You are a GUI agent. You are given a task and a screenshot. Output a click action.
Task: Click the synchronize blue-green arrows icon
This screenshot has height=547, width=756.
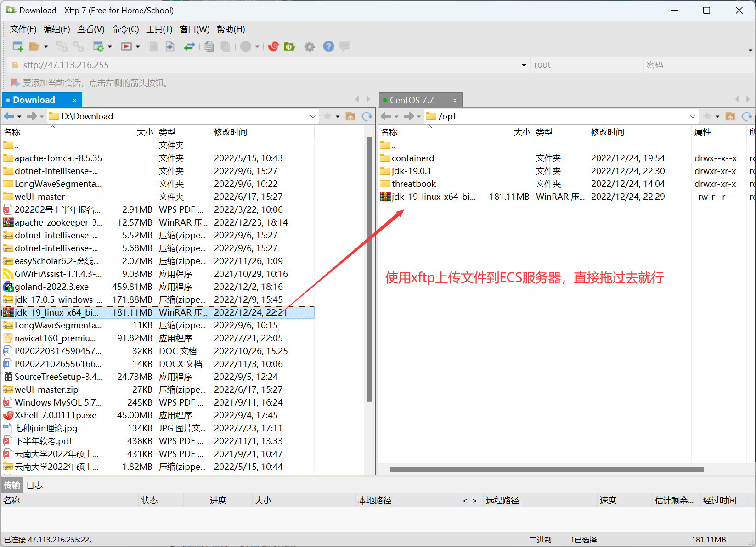(190, 46)
